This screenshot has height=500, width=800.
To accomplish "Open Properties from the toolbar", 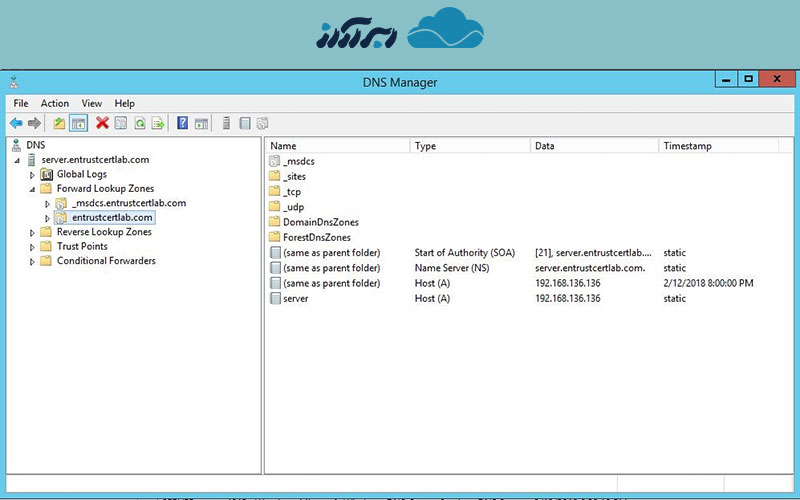I will pyautogui.click(x=120, y=123).
